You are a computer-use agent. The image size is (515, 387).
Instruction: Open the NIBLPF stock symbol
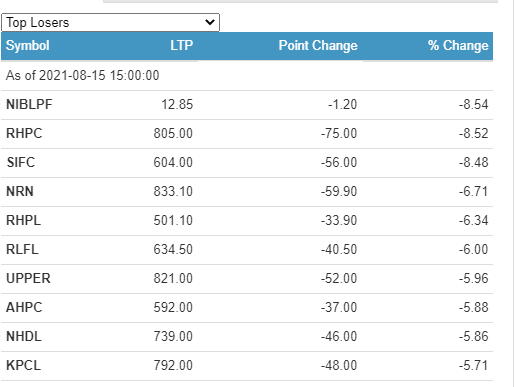coord(29,105)
